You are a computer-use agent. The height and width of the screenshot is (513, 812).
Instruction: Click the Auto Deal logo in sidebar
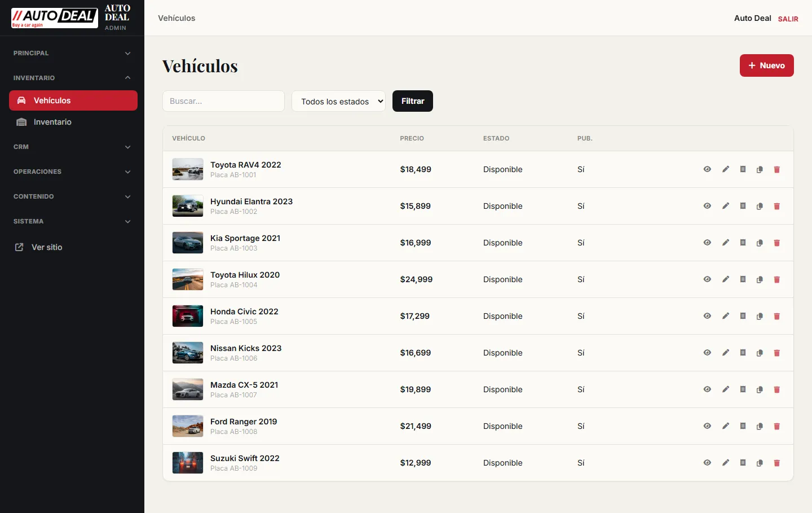point(55,18)
